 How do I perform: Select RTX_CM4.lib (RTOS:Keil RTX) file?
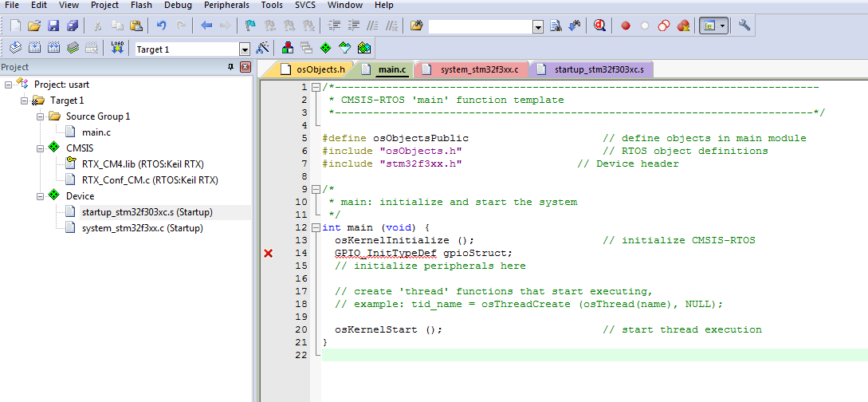pyautogui.click(x=143, y=164)
